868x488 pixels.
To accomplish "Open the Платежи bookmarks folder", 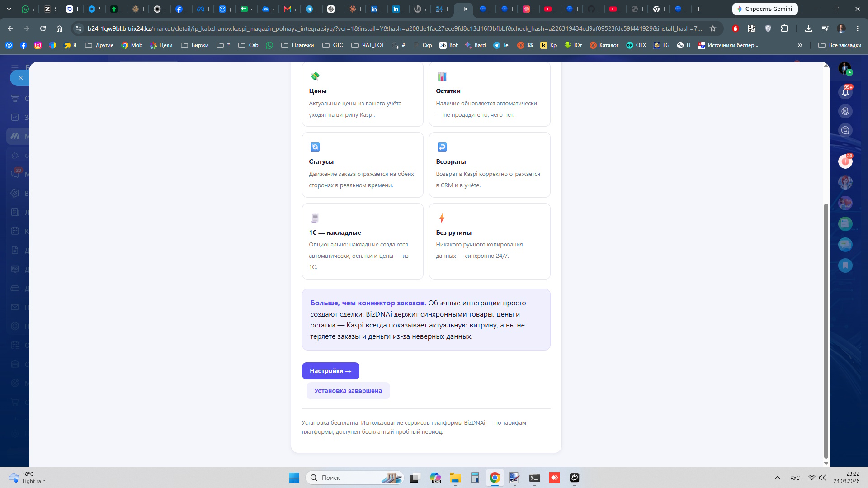I will [x=297, y=45].
